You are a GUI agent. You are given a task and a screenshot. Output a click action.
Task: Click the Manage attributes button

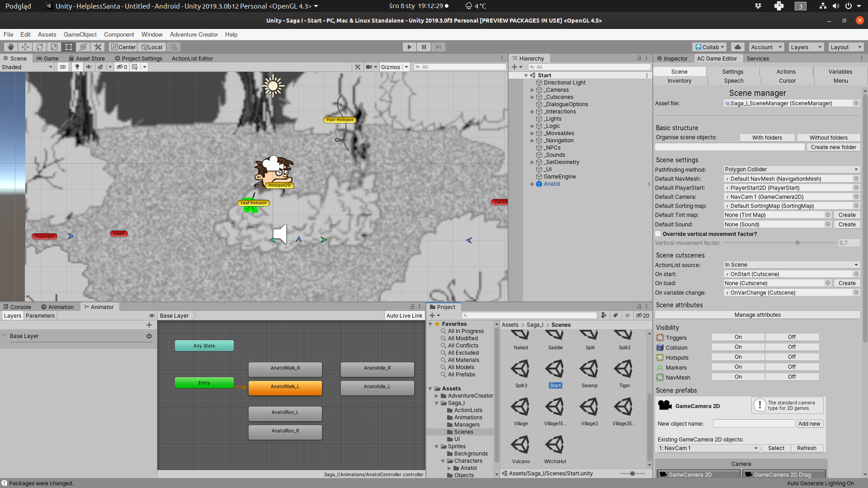click(757, 315)
